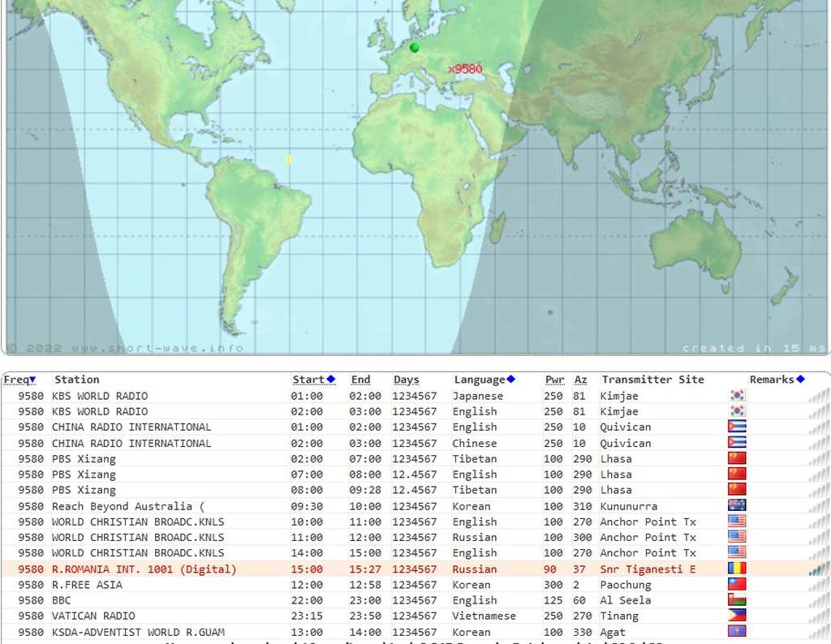Click 12:58 end time in R.Free Asia row

point(365,585)
